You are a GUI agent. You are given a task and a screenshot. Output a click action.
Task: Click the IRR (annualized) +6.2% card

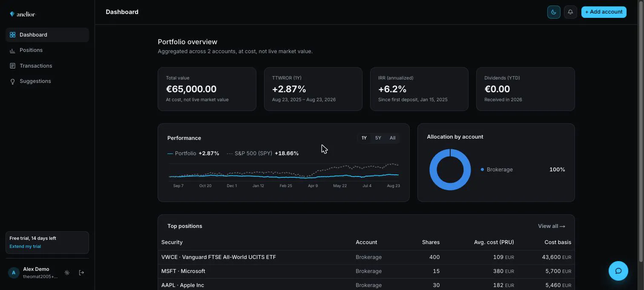419,89
